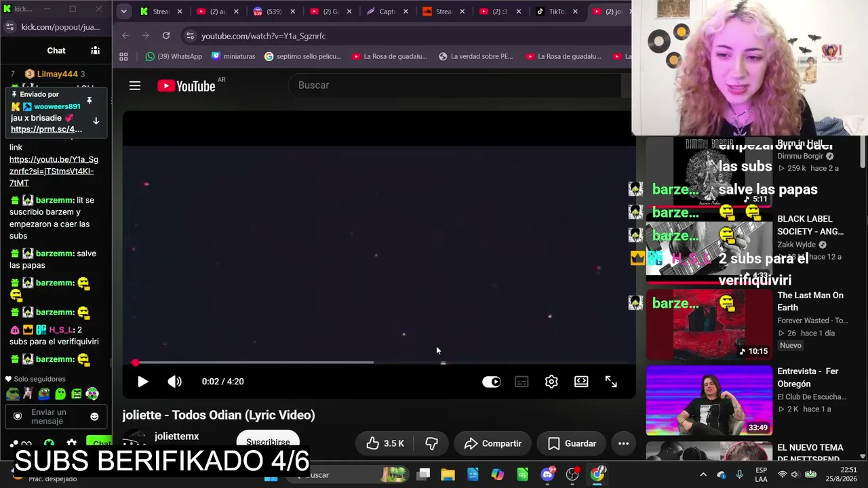Open YouTube player settings gear
Viewport: 868px width, 488px height.
[x=551, y=382]
